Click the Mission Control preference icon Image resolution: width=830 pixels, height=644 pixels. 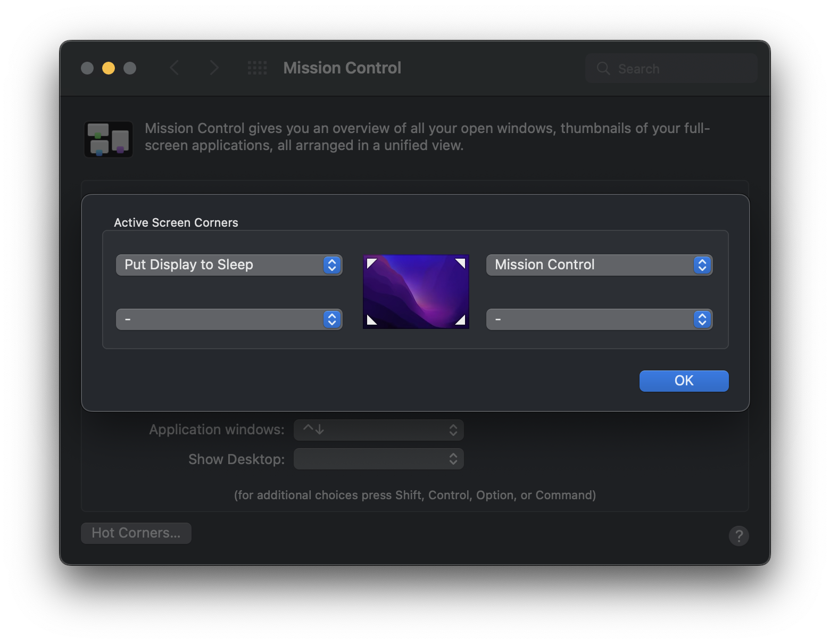tap(109, 139)
